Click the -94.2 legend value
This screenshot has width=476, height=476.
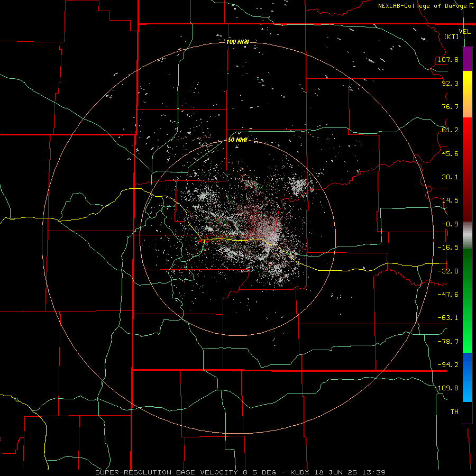(448, 365)
